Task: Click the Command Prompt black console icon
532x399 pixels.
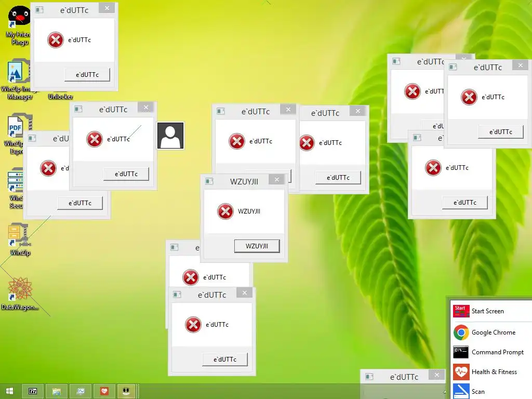Action: point(461,352)
